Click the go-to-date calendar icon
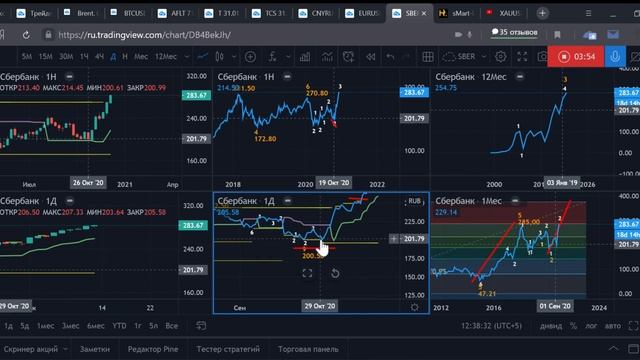Viewport: 640px width, 360px height. [201, 326]
